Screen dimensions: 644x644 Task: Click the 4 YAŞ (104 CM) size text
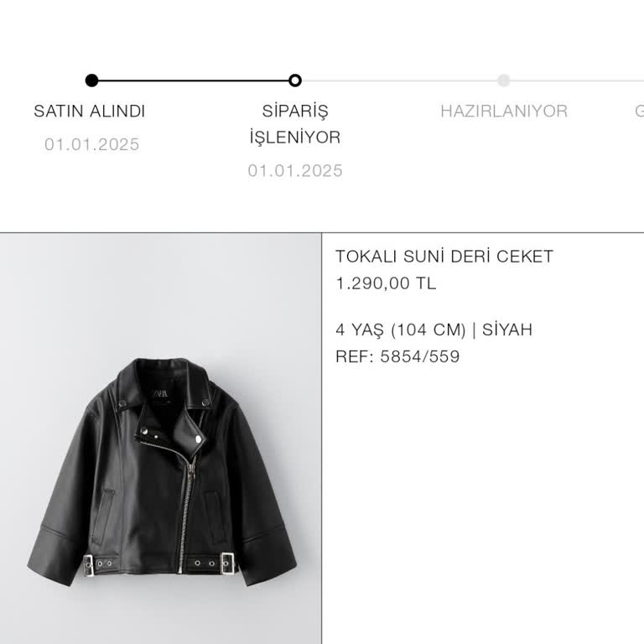[401, 330]
